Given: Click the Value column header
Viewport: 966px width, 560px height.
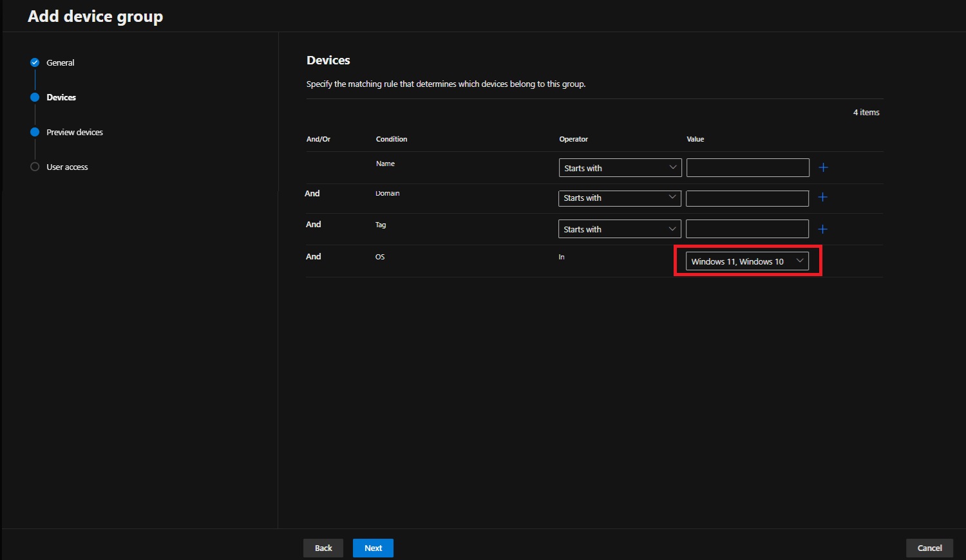Looking at the screenshot, I should click(x=696, y=139).
